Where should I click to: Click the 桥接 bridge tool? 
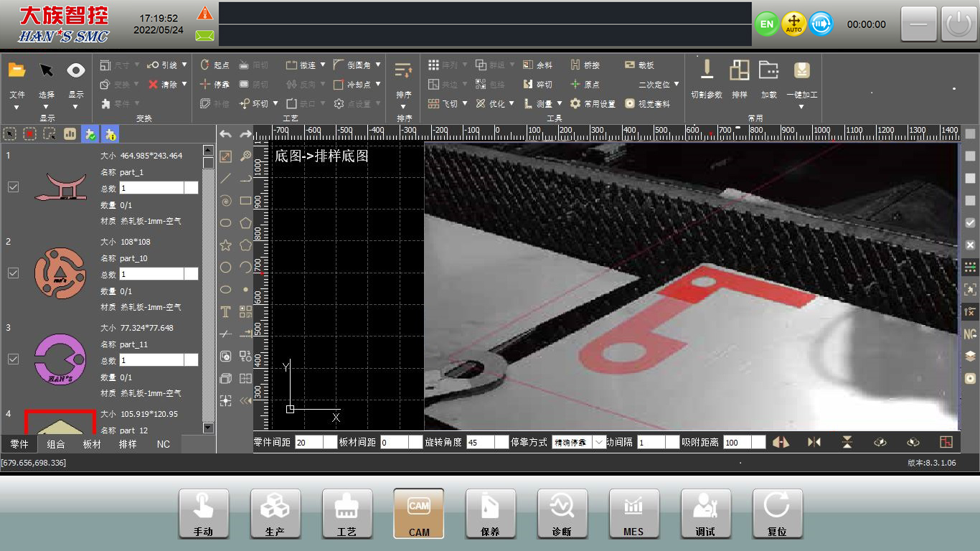pyautogui.click(x=585, y=65)
